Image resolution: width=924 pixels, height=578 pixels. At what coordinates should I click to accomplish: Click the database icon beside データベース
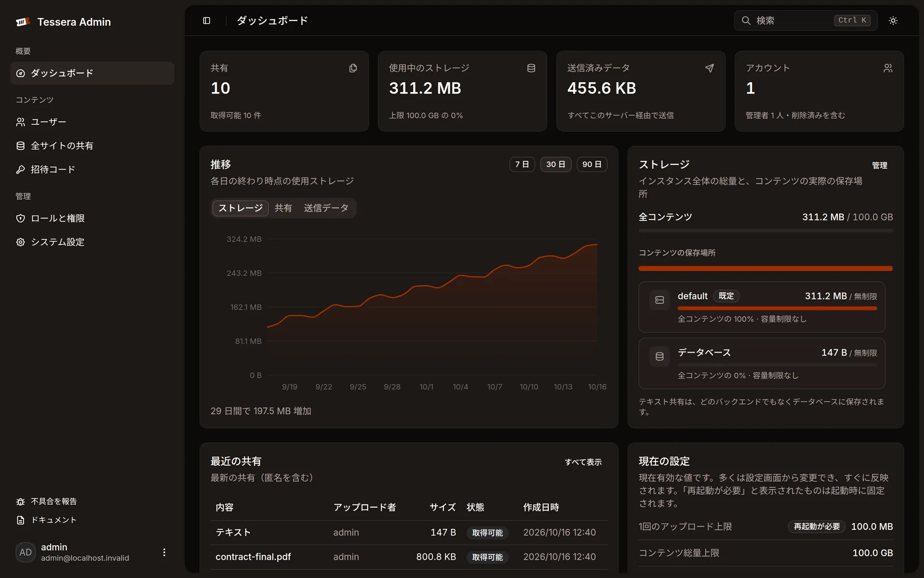pyautogui.click(x=659, y=356)
